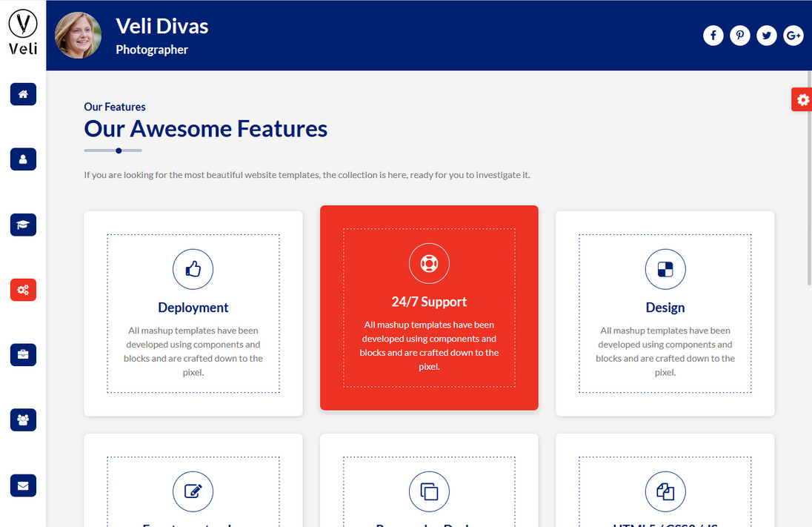This screenshot has width=812, height=527.
Task: Click the Design card title
Action: coord(665,308)
